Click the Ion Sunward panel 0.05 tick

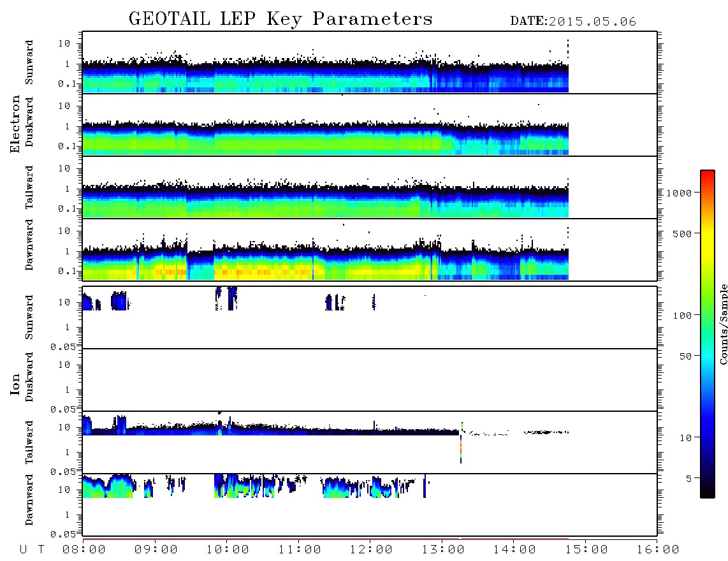(62, 346)
